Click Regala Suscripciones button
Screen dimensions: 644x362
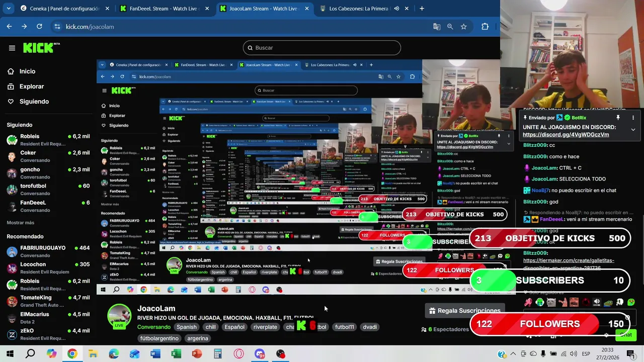coord(464,311)
